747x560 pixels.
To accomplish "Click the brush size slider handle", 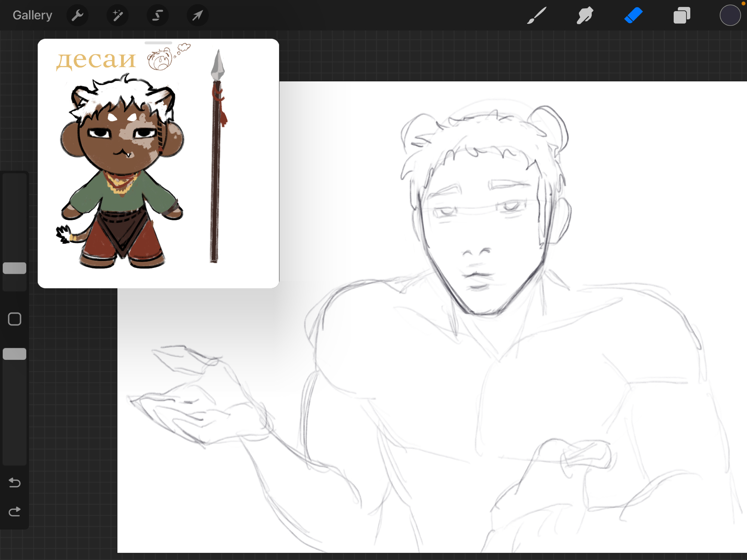I will (x=15, y=268).
